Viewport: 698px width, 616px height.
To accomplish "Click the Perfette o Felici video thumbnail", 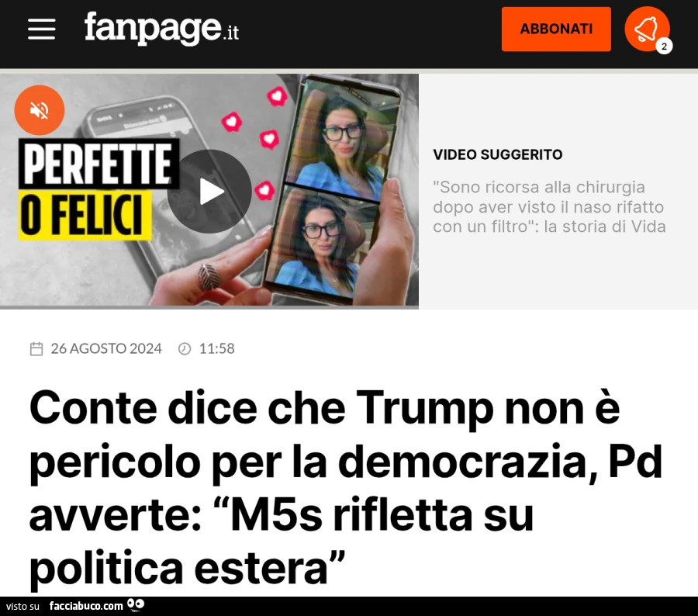I will pos(209,190).
